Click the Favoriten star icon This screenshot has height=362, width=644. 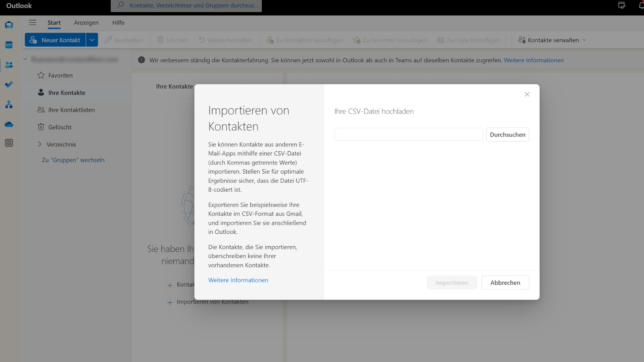(41, 75)
